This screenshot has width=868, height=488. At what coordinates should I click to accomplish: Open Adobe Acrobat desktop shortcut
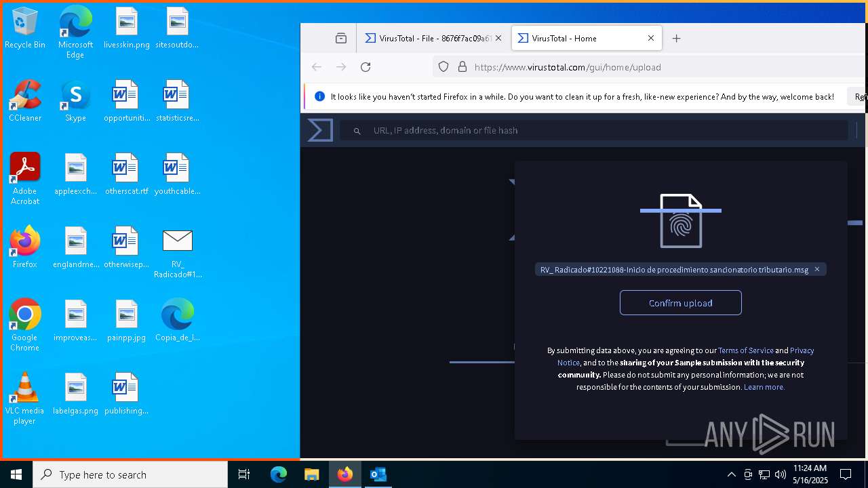[x=25, y=179]
